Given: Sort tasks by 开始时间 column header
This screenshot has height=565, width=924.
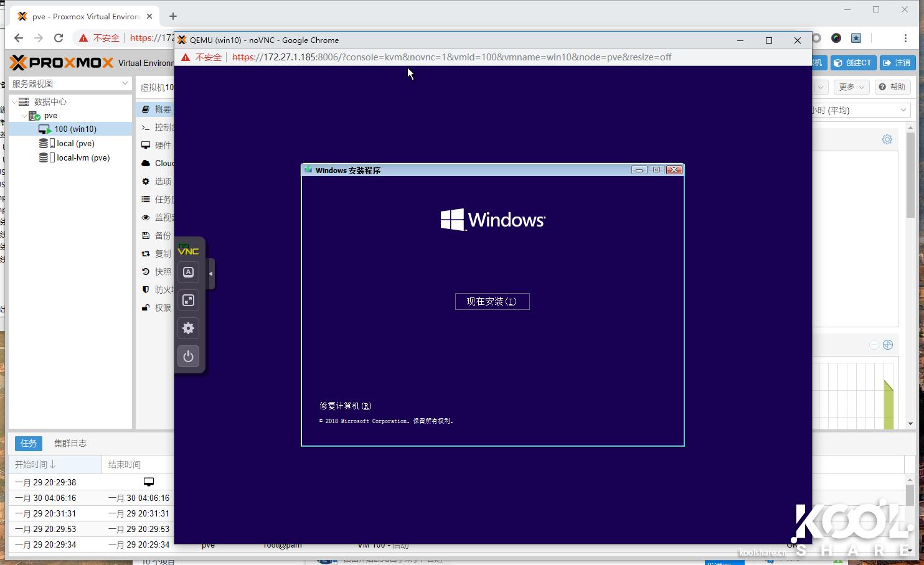Looking at the screenshot, I should (35, 464).
